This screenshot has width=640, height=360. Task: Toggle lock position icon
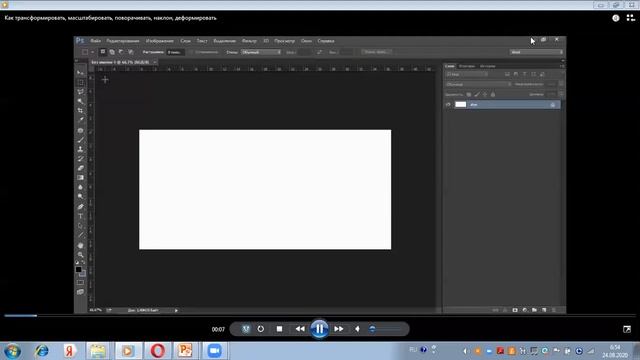485,94
